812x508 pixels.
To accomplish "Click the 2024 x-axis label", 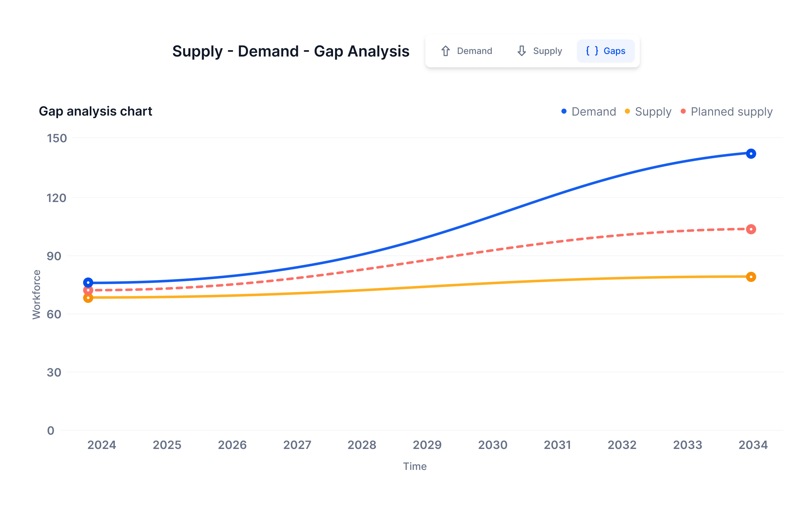I will click(x=102, y=445).
